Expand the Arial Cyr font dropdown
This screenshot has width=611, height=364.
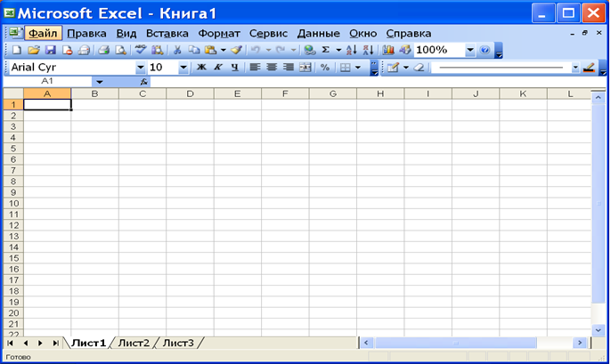click(x=140, y=68)
